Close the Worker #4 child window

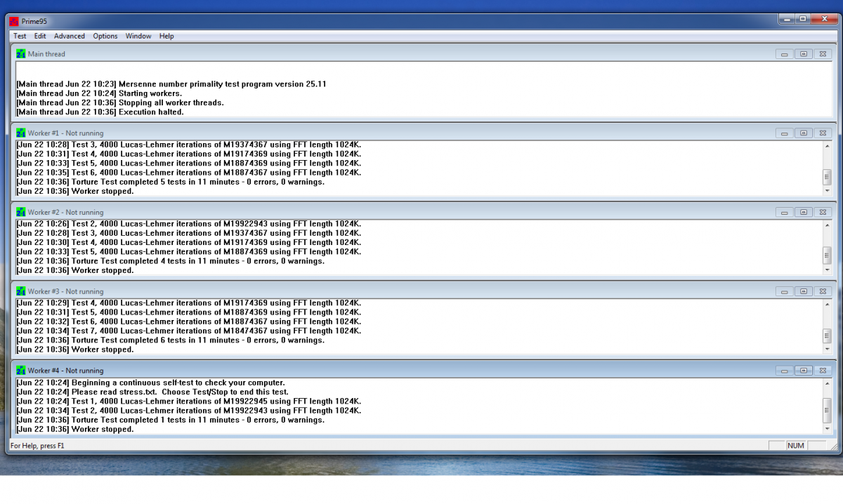(823, 371)
